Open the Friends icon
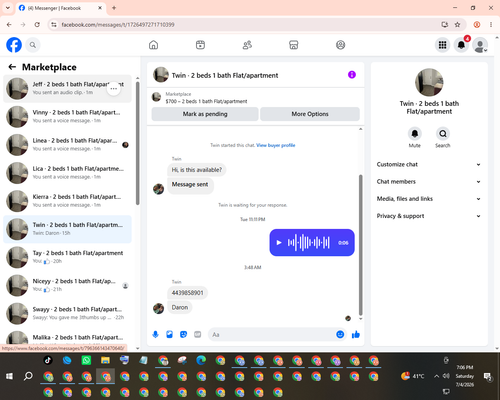The height and width of the screenshot is (400, 500). pyautogui.click(x=247, y=45)
